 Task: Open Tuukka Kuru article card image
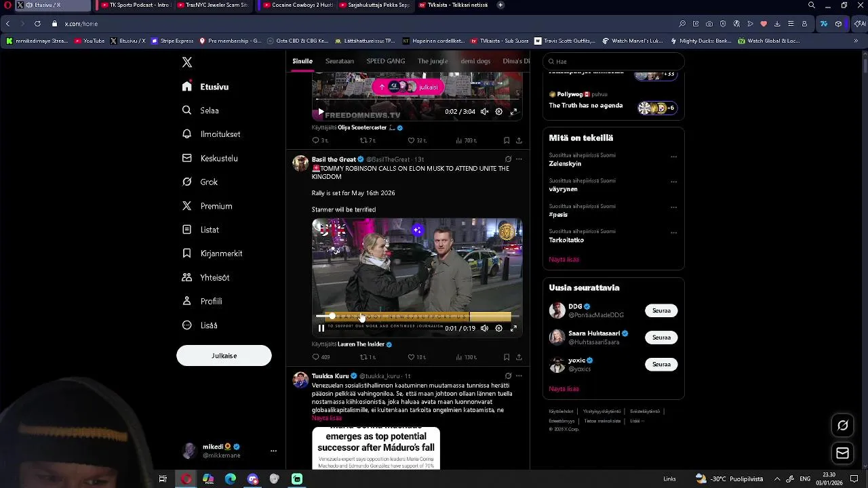click(376, 448)
